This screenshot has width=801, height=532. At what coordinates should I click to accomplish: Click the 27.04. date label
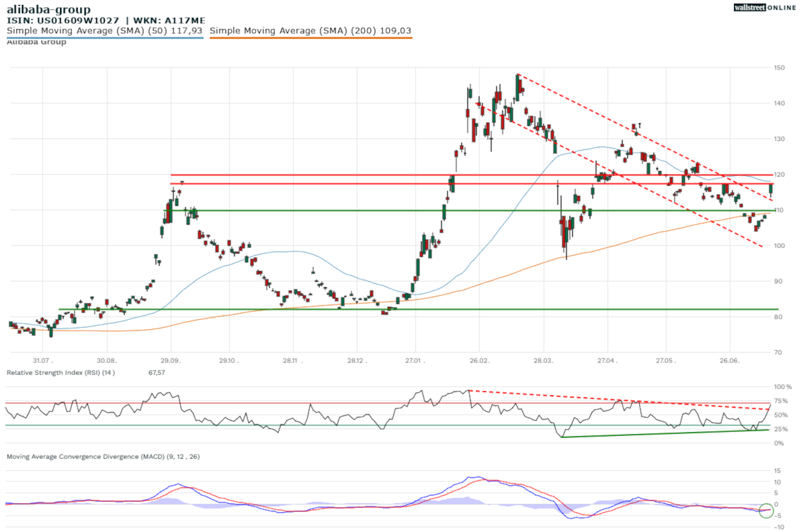pos(607,361)
